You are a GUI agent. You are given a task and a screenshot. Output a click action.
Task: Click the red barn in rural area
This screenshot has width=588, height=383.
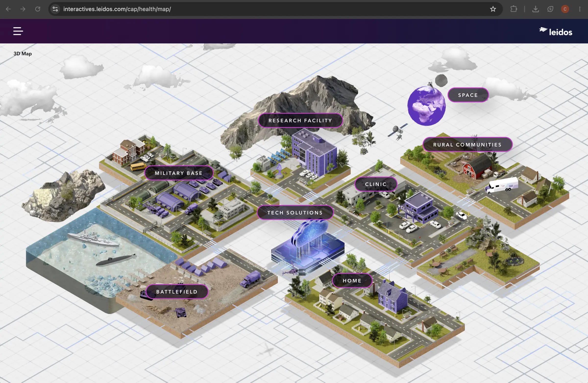(x=477, y=166)
